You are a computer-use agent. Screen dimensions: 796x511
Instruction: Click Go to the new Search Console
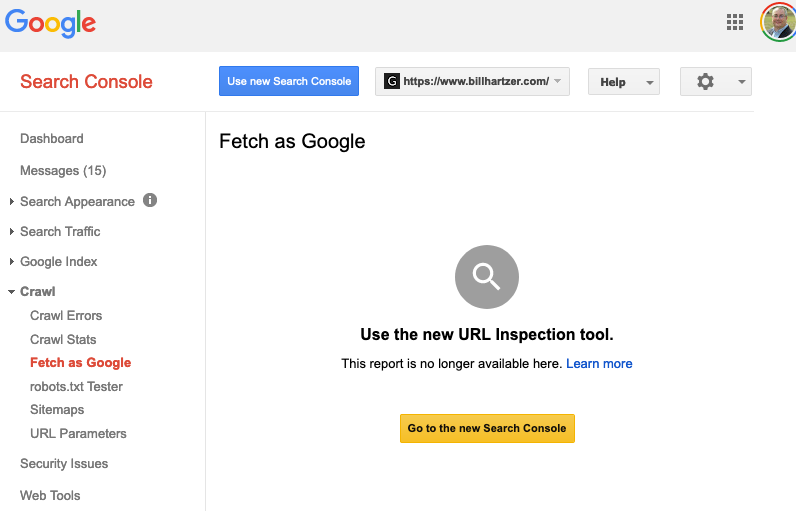coord(487,428)
